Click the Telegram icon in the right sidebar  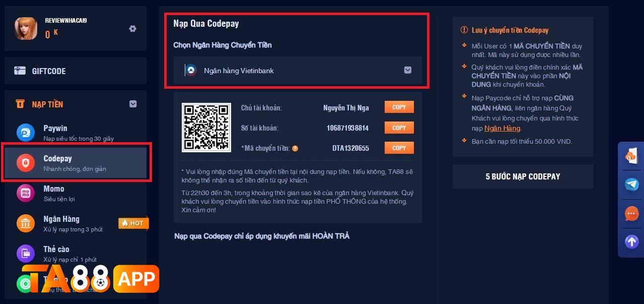point(631,185)
